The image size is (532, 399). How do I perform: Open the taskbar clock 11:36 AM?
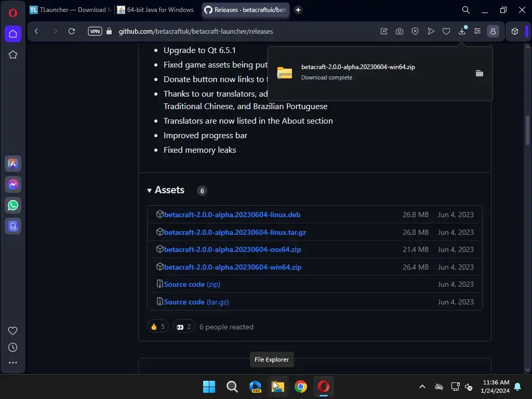495,387
